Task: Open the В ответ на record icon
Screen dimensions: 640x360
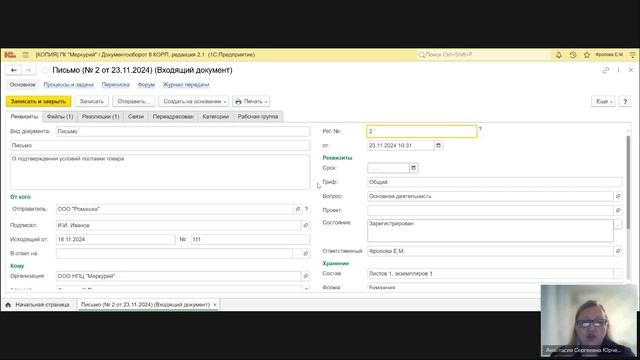Action: tap(305, 253)
